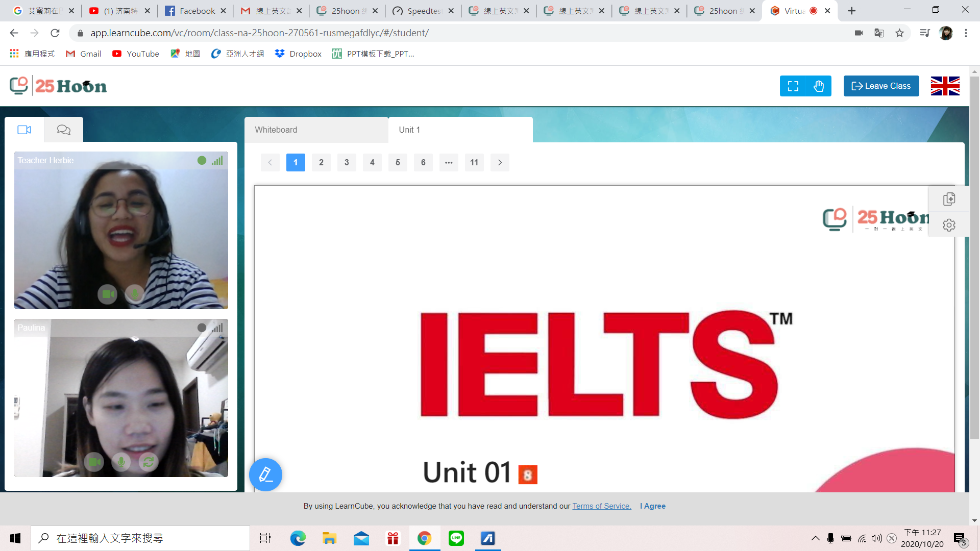980x551 pixels.
Task: Mute Paulina's microphone
Action: [x=121, y=462]
